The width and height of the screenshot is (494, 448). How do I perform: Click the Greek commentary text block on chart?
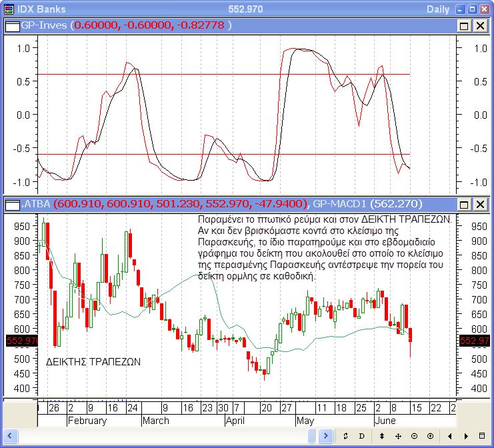[x=325, y=247]
